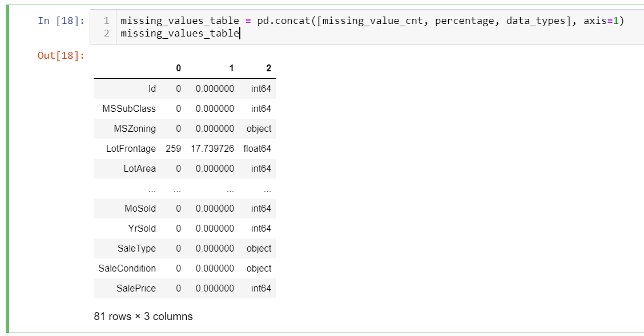Click the float64 data type cell
The height and width of the screenshot is (336, 644).
pyautogui.click(x=257, y=149)
